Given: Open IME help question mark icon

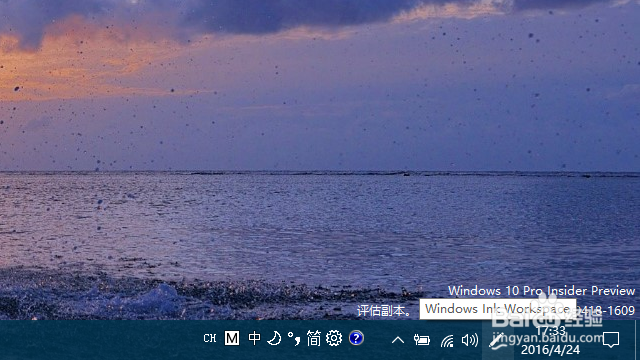Looking at the screenshot, I should (x=356, y=338).
